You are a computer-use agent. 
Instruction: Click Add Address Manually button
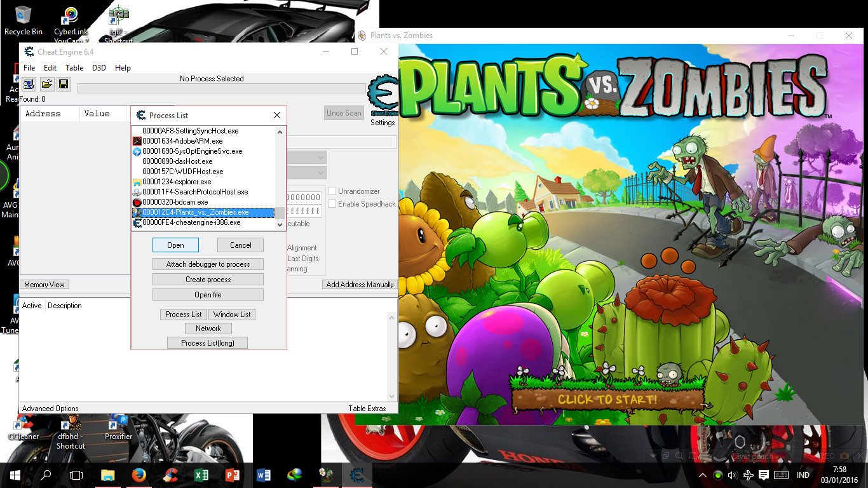pos(360,285)
